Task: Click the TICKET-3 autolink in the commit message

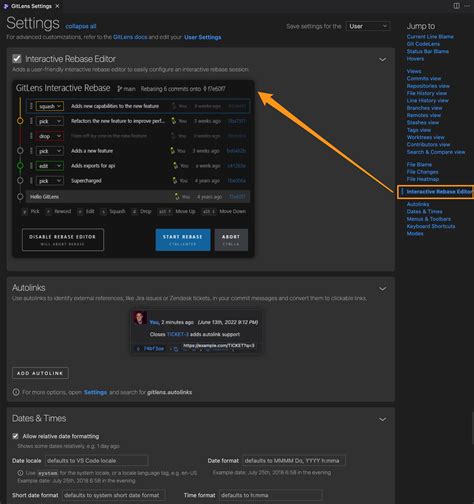Action: (x=177, y=334)
